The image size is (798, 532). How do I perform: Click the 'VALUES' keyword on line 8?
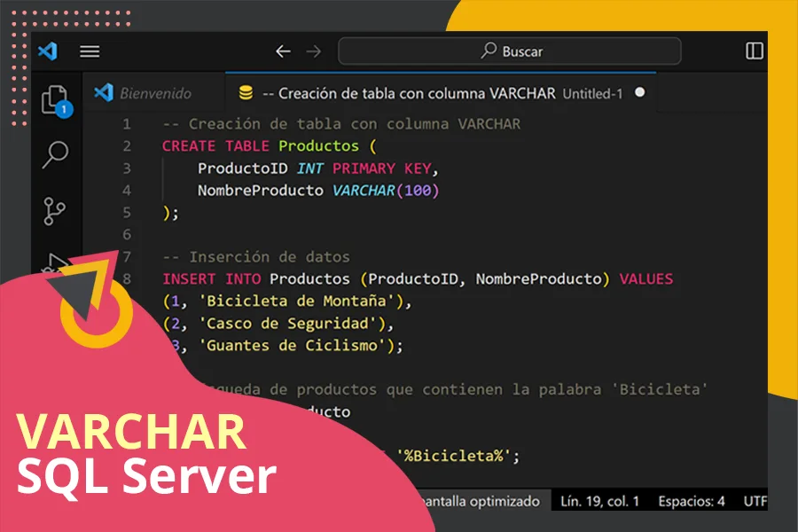pos(645,279)
